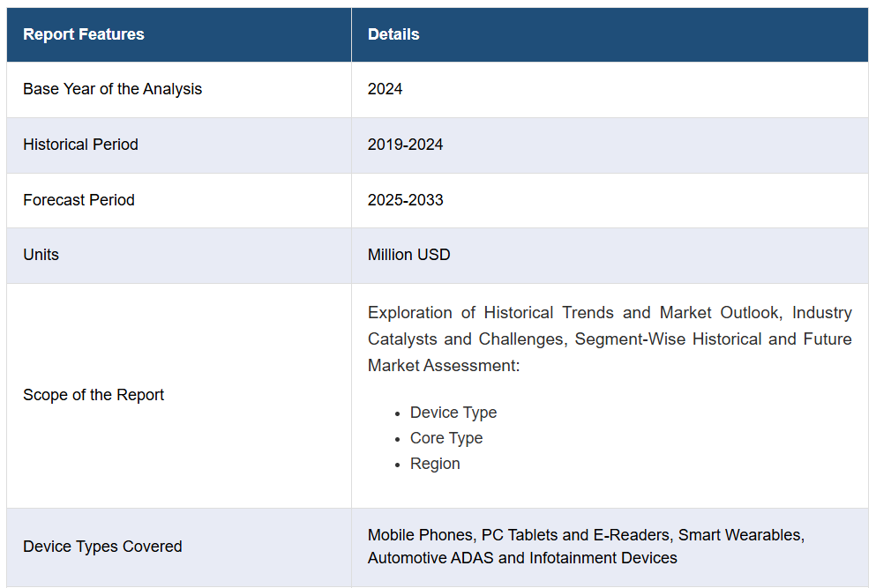Click the Report Features column header
This screenshot has width=876, height=588.
83,34
